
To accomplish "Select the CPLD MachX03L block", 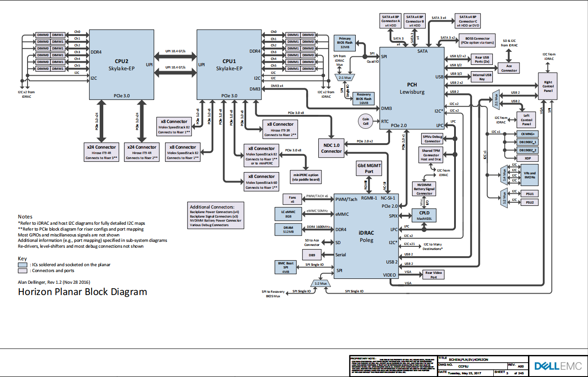I will tap(424, 216).
